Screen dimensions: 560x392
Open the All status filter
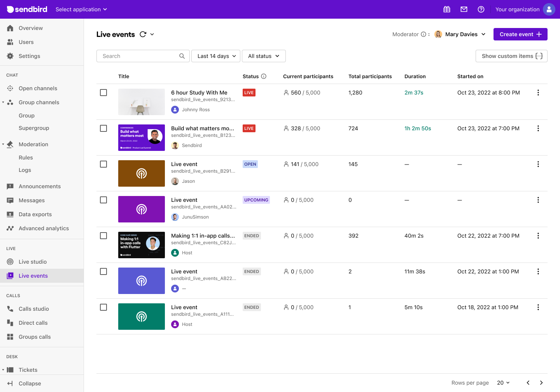coord(264,56)
